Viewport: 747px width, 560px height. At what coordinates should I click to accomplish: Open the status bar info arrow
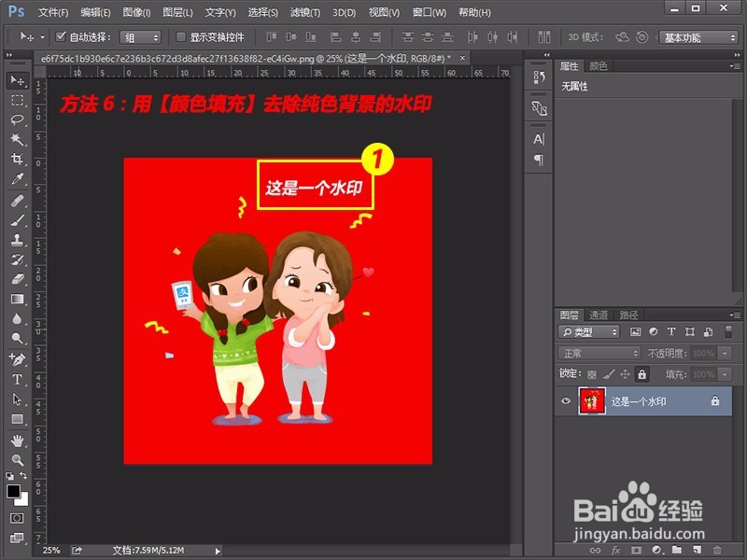point(218,551)
